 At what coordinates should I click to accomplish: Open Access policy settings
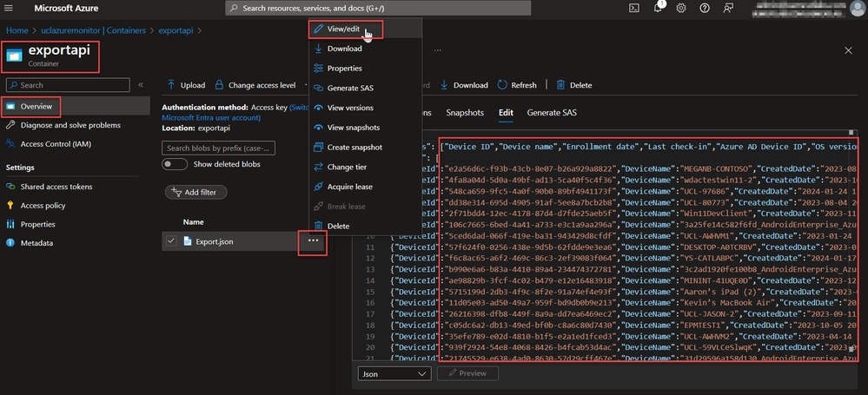coord(43,205)
